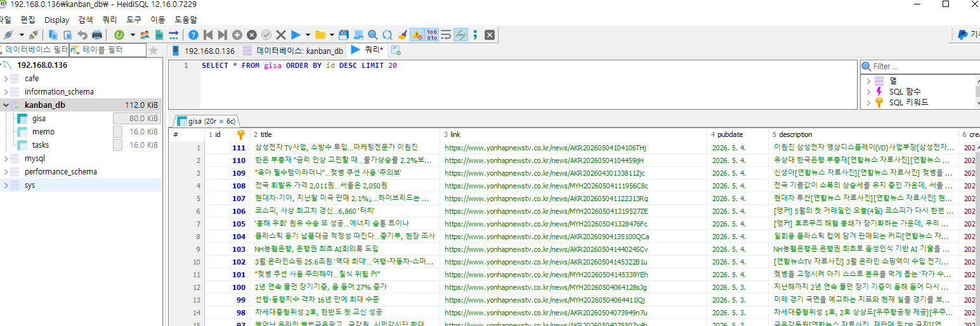Post changes with the checkmark icon
The height and width of the screenshot is (326, 980).
tap(266, 35)
